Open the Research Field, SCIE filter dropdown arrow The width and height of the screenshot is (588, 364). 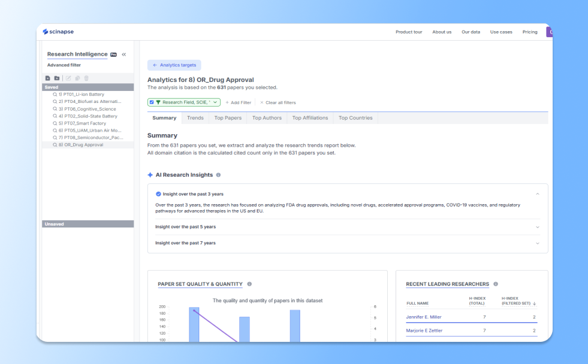point(215,102)
